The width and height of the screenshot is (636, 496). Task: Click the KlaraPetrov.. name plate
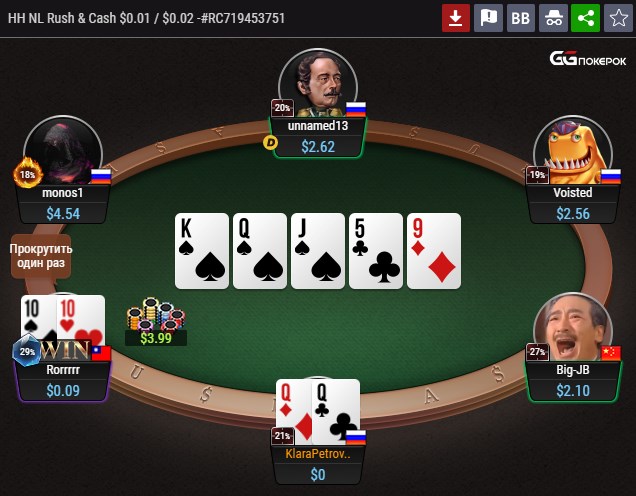click(x=318, y=454)
